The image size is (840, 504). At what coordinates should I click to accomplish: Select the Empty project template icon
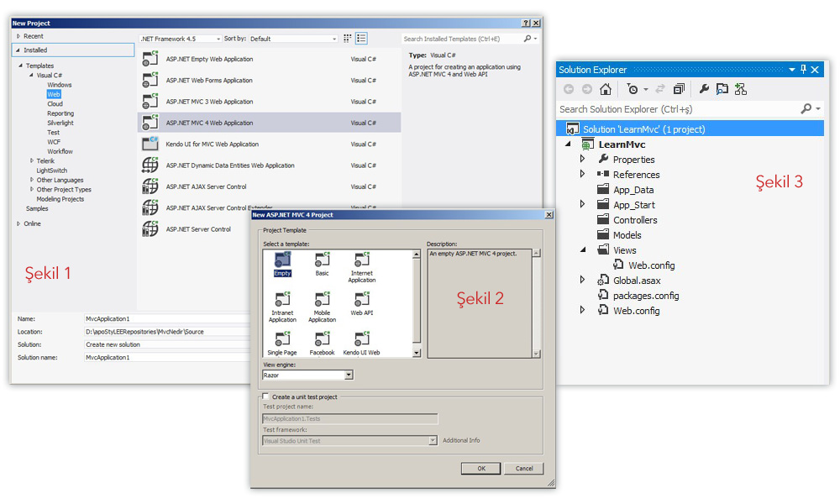pyautogui.click(x=281, y=260)
